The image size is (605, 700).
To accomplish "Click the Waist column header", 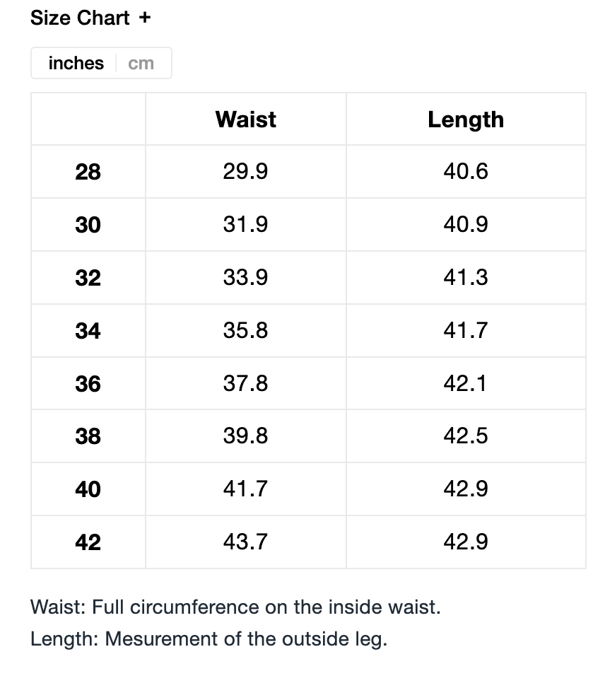I will pos(245,119).
